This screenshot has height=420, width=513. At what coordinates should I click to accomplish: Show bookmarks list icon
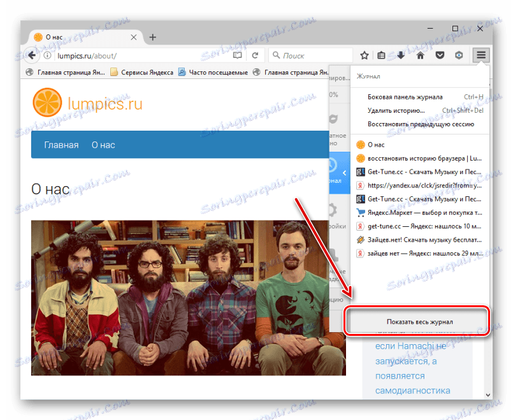coord(381,55)
